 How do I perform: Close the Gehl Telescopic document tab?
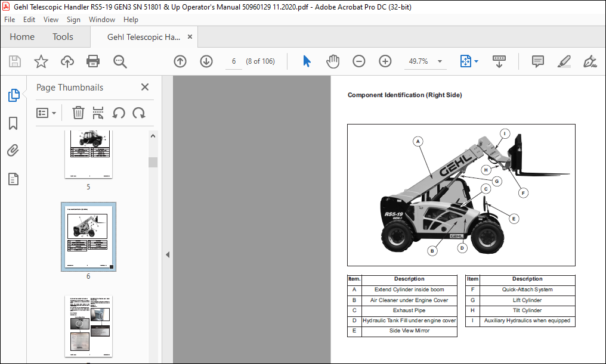(x=190, y=37)
